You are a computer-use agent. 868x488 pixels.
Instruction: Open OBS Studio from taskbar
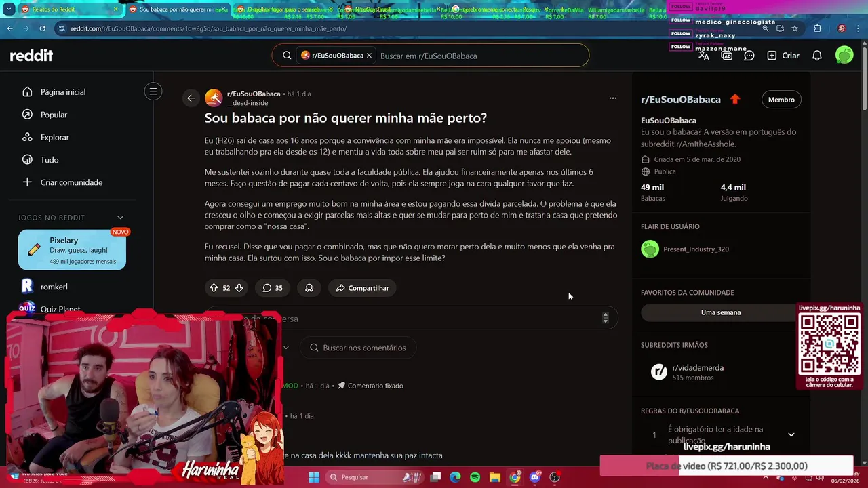555,477
